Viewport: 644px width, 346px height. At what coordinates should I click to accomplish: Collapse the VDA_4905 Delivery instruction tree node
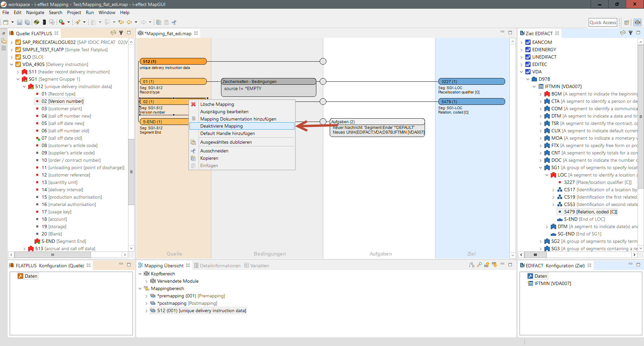tap(11, 64)
